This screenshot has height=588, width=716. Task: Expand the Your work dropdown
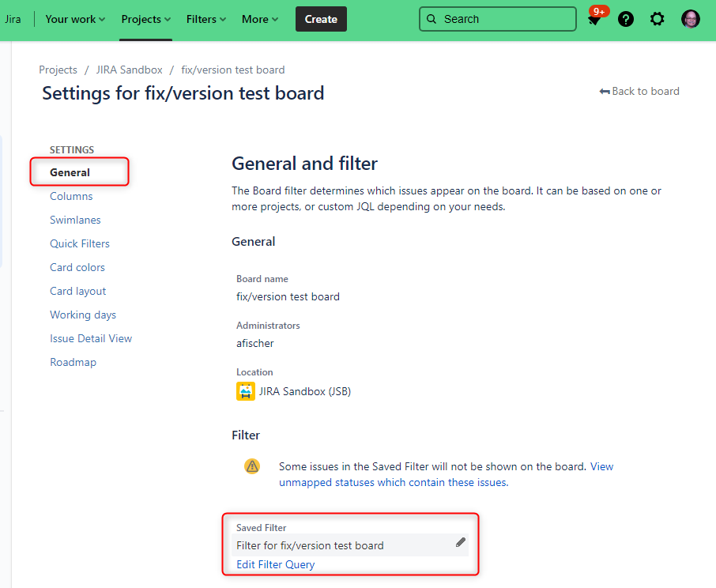75,19
